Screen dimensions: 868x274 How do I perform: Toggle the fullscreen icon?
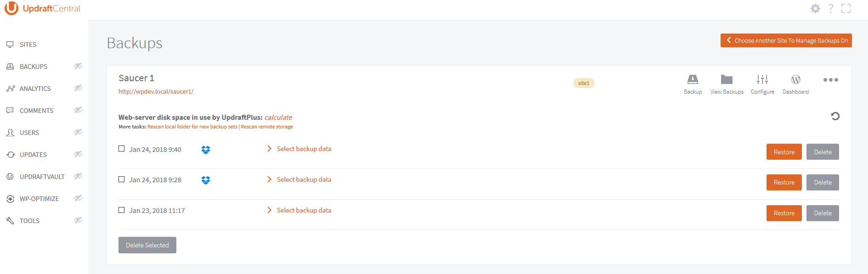(846, 8)
